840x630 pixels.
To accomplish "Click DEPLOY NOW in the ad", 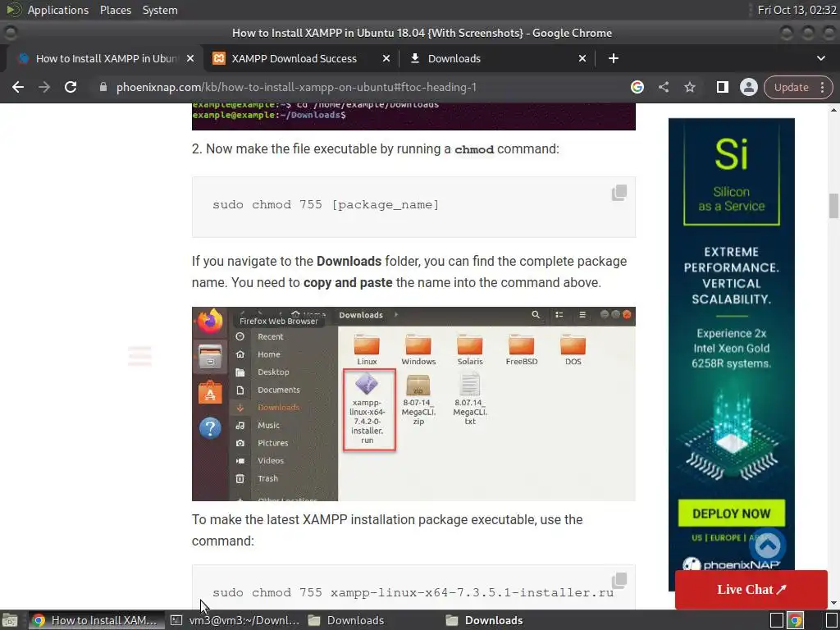I will pyautogui.click(x=731, y=514).
